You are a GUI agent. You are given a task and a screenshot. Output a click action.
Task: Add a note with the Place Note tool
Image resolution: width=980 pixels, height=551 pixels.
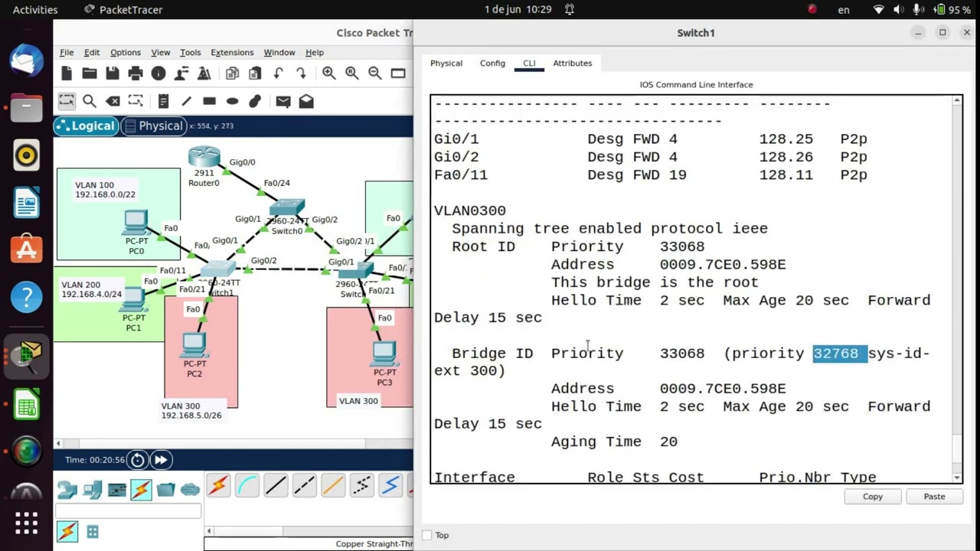(163, 101)
